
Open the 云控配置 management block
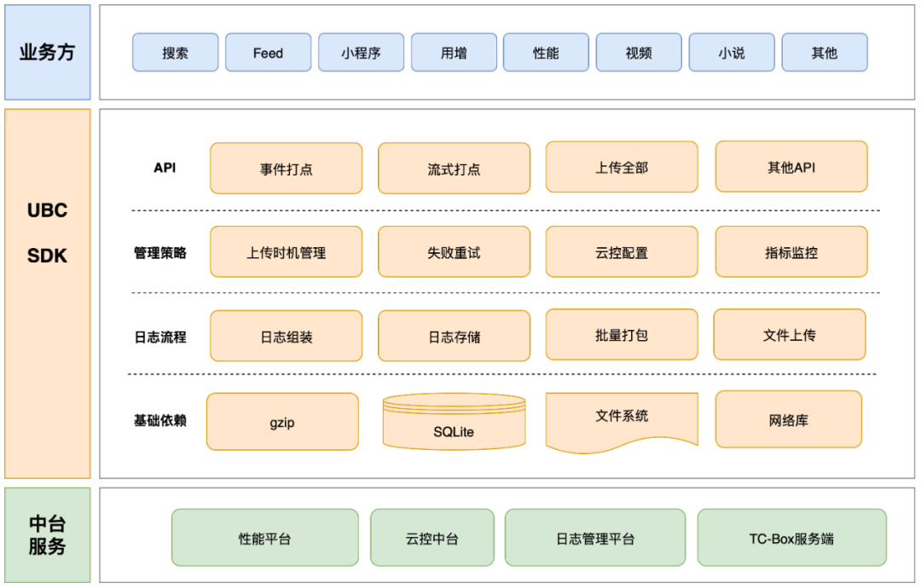621,251
